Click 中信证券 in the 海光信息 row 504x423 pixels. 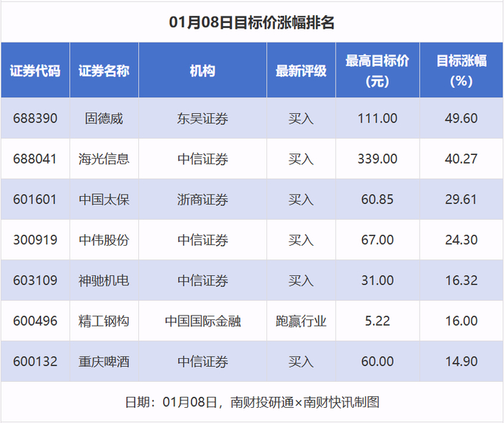click(202, 159)
